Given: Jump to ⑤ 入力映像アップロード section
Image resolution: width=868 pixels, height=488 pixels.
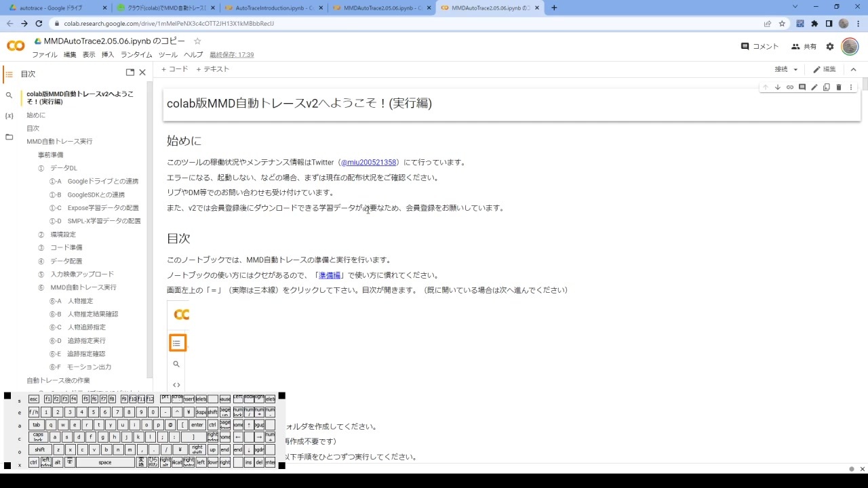Looking at the screenshot, I should click(76, 274).
